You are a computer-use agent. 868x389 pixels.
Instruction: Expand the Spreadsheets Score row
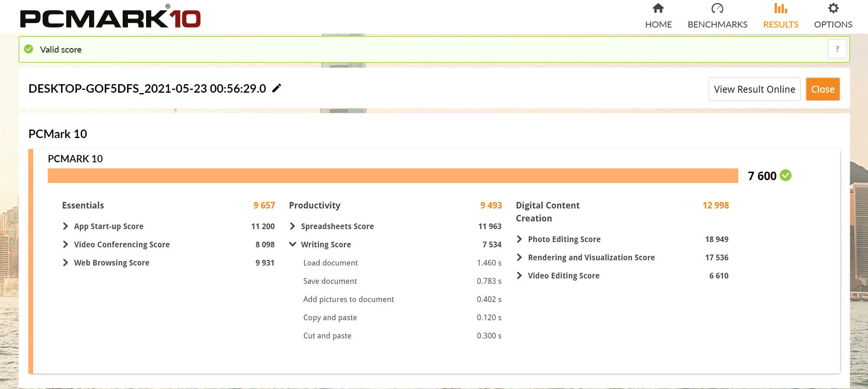pyautogui.click(x=395, y=226)
